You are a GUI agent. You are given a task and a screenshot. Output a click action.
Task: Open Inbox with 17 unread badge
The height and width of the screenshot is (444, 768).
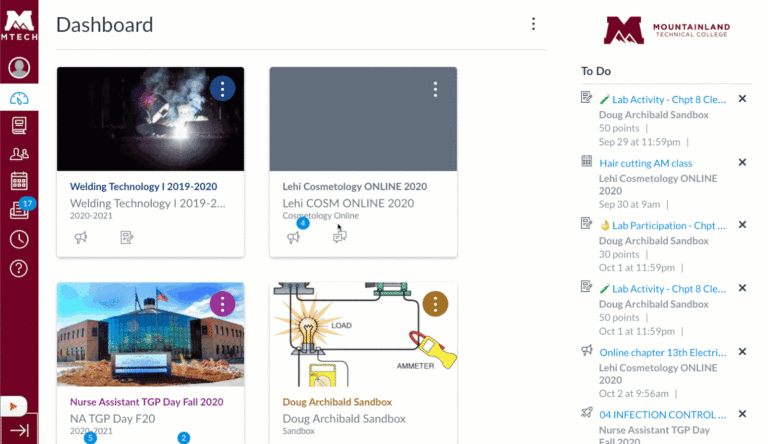point(18,210)
